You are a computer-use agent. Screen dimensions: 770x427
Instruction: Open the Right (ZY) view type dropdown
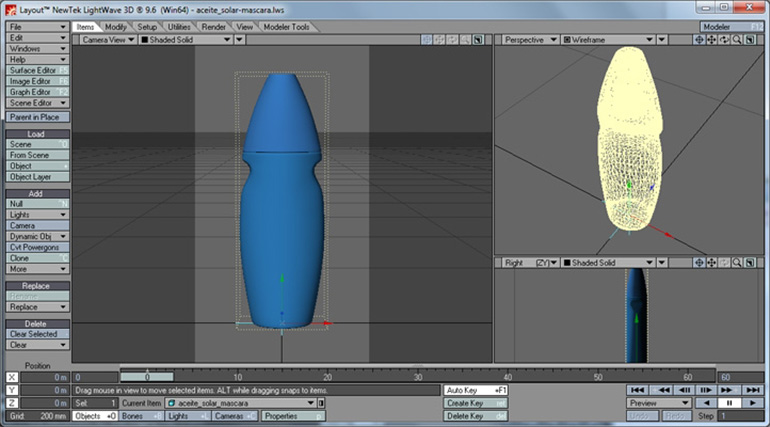pos(531,263)
